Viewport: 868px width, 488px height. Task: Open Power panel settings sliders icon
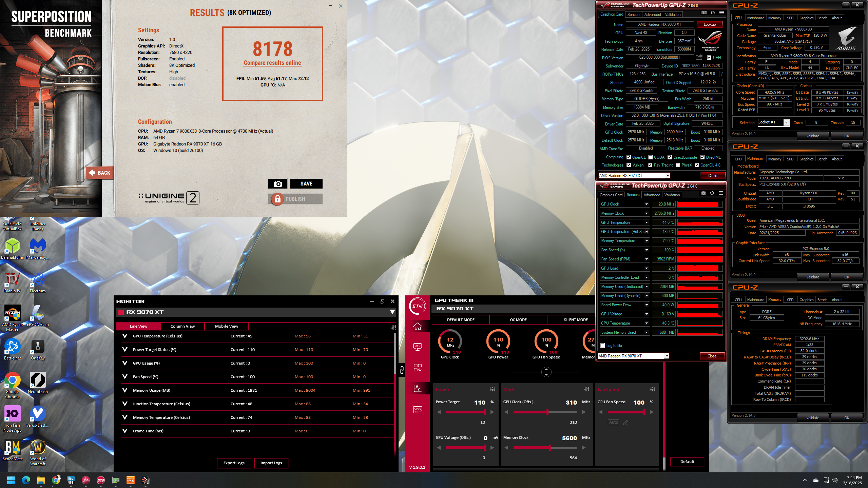coord(493,389)
